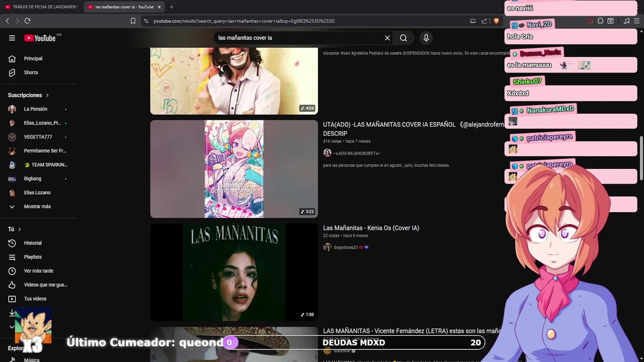Open the sidebar search panel icon
Screen dimensions: 644x362
point(610,21)
